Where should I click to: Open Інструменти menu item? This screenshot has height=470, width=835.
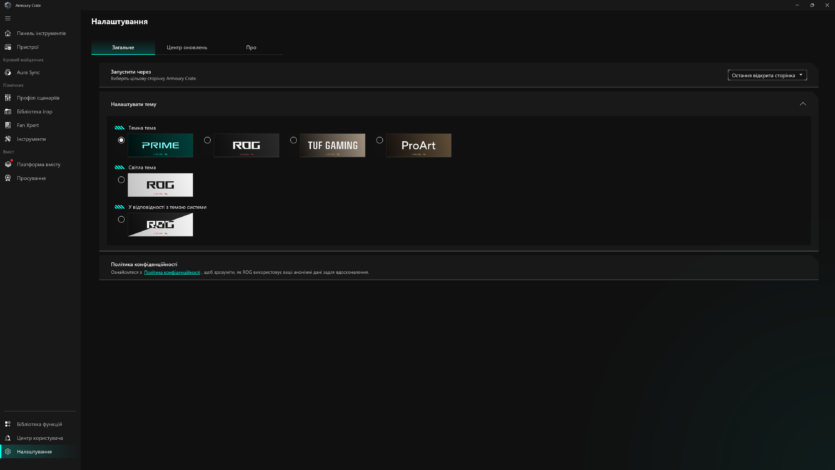(31, 139)
